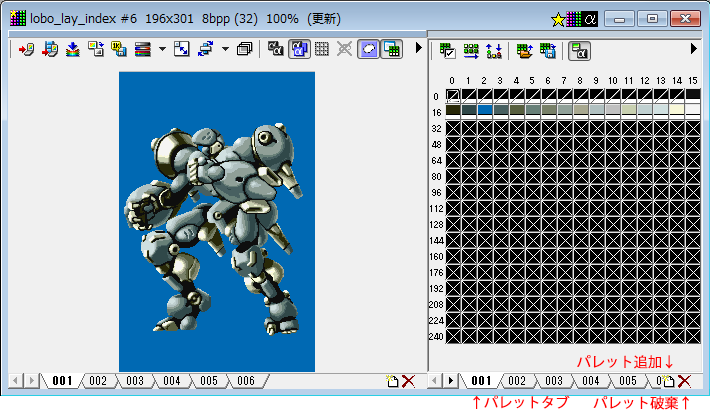Switch to image page tab 001

pyautogui.click(x=62, y=381)
